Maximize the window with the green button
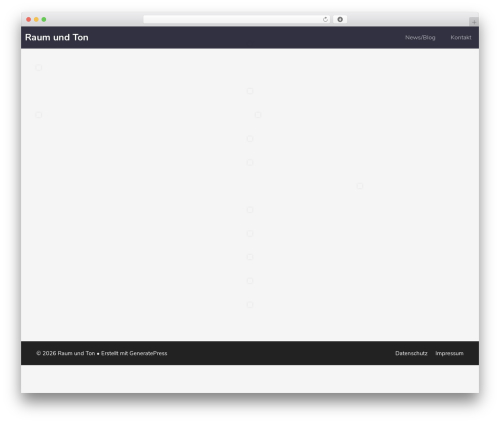 [x=44, y=19]
